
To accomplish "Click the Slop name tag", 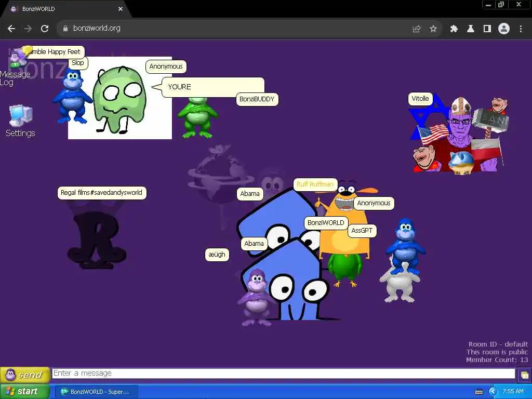I will pos(78,63).
